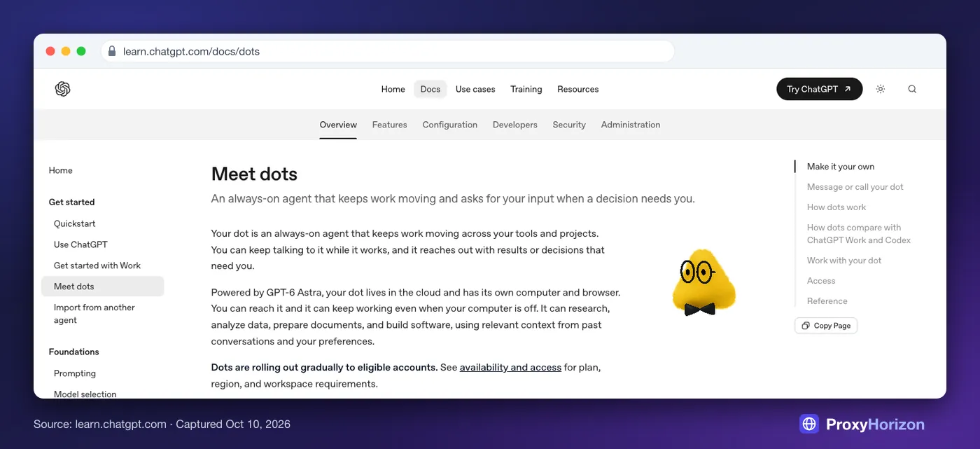Jump to Work with your dot section

click(x=844, y=261)
